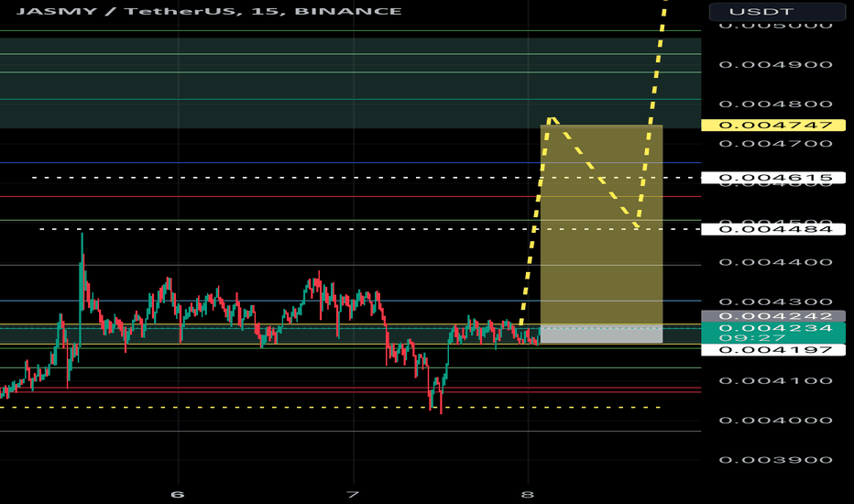Select the yellow long position profit zone
Viewport: 854px width, 504px height.
tap(601, 225)
